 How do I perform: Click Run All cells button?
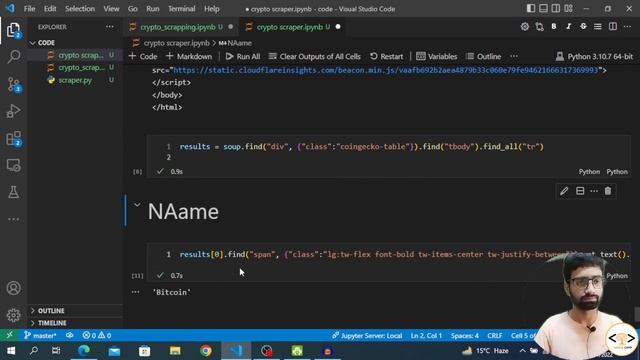pyautogui.click(x=243, y=56)
